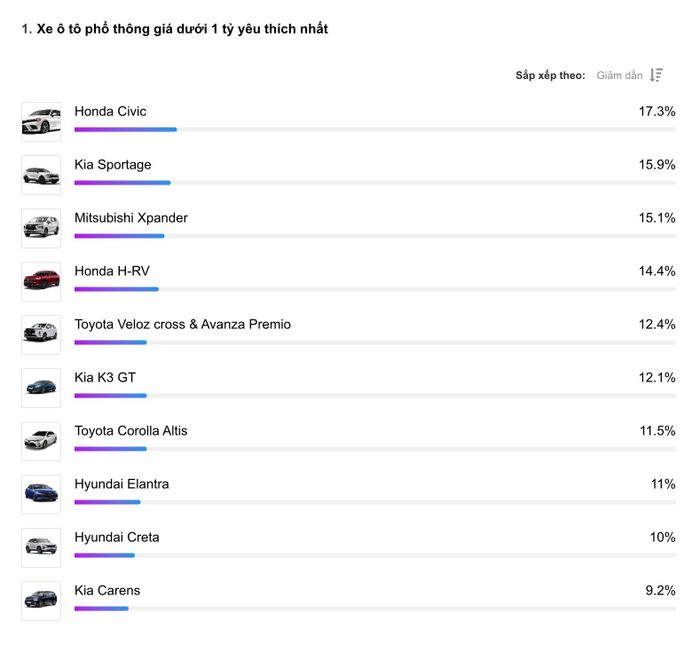Click the Mitsubishi Xpander name text
700x645 pixels.
pos(131,218)
